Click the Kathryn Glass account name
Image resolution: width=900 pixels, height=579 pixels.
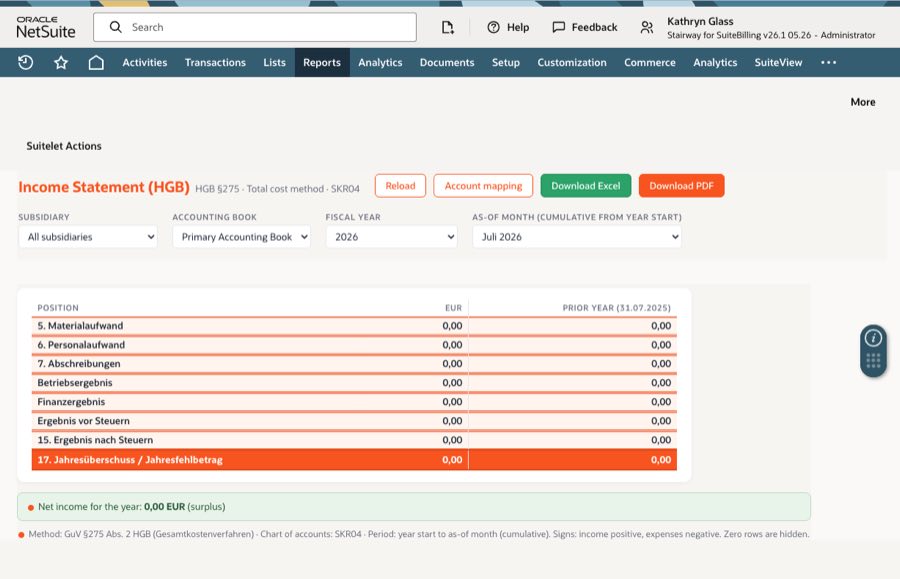click(x=700, y=21)
